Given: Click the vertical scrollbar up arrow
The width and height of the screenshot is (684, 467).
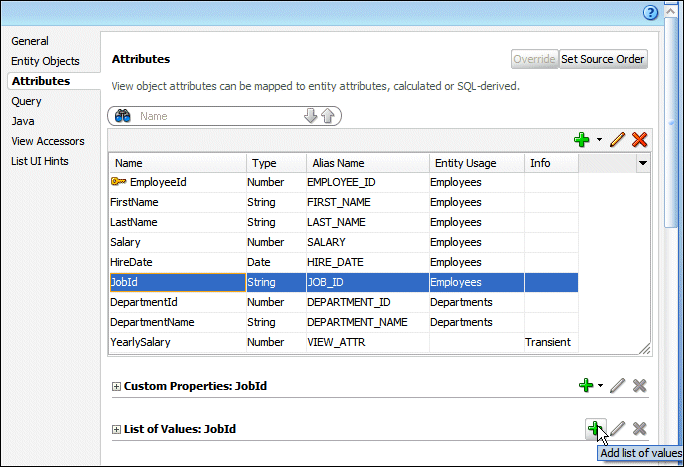Looking at the screenshot, I should [x=670, y=11].
